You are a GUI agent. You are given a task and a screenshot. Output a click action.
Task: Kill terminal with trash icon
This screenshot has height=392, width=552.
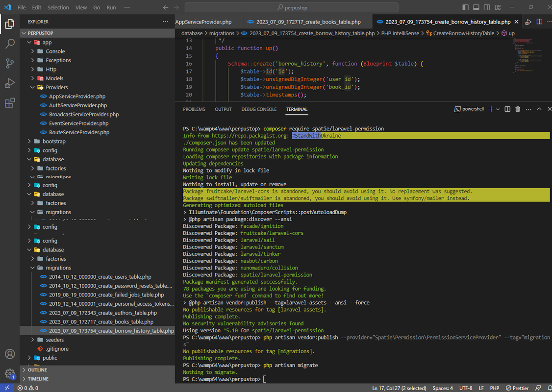click(518, 109)
